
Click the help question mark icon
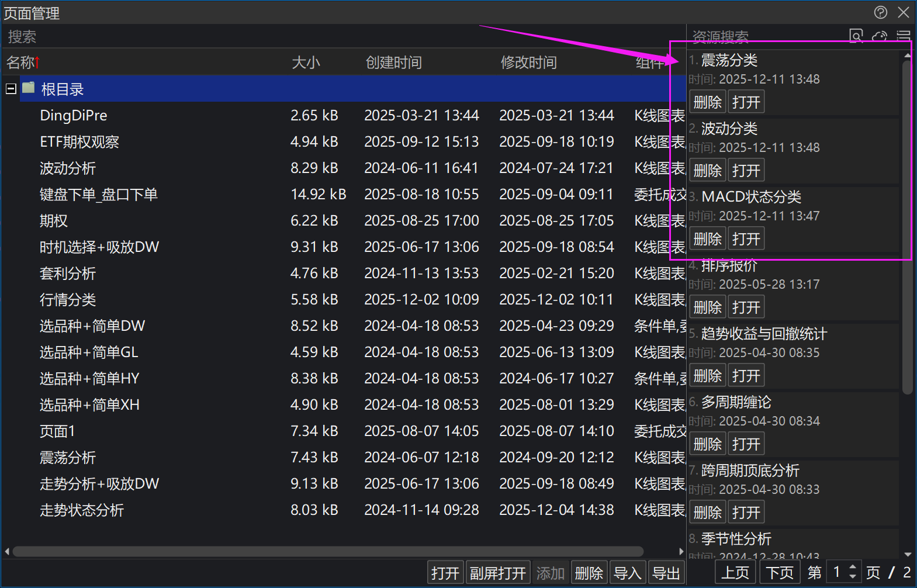880,12
